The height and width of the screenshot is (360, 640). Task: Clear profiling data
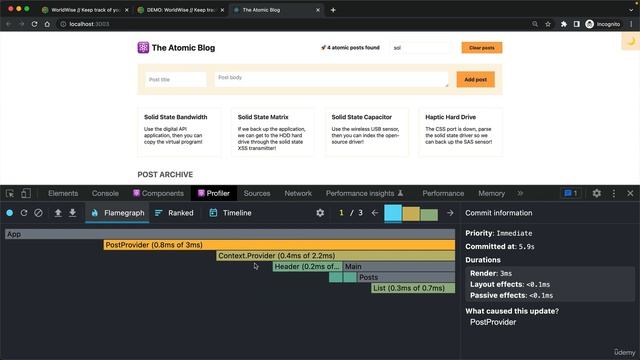tap(38, 213)
